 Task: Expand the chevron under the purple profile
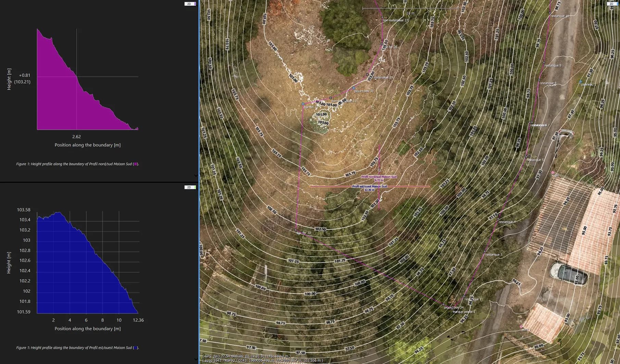(x=195, y=175)
